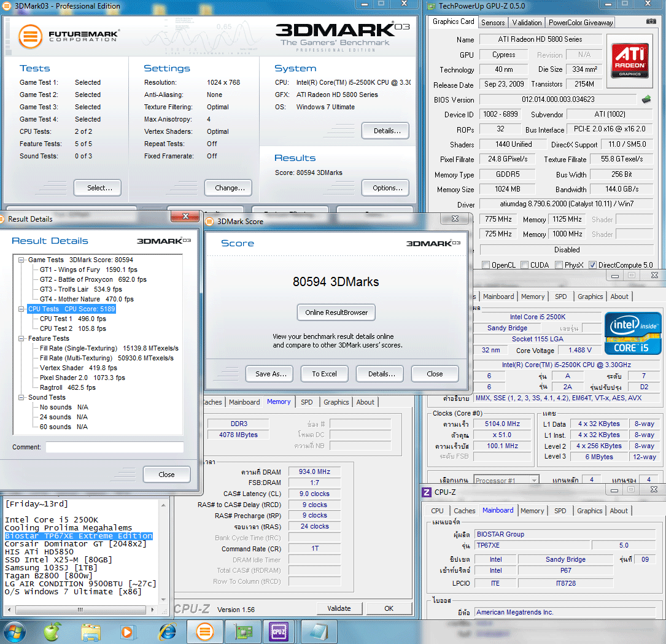
Task: Collapse the Game Tests tree node
Action: pyautogui.click(x=21, y=260)
